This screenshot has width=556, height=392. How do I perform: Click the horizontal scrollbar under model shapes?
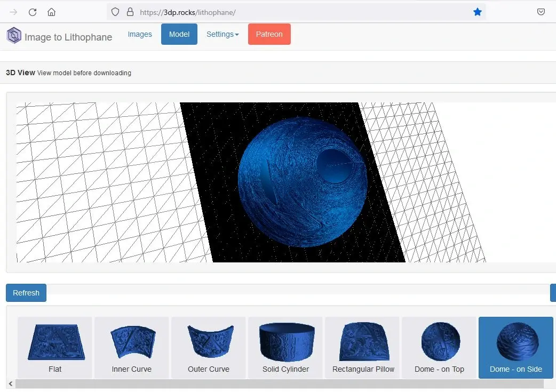point(277,383)
